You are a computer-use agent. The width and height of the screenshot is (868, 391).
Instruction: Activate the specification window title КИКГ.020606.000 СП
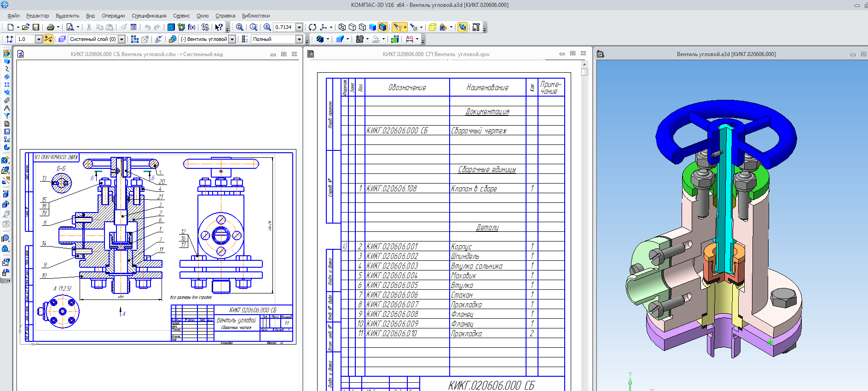tap(436, 54)
